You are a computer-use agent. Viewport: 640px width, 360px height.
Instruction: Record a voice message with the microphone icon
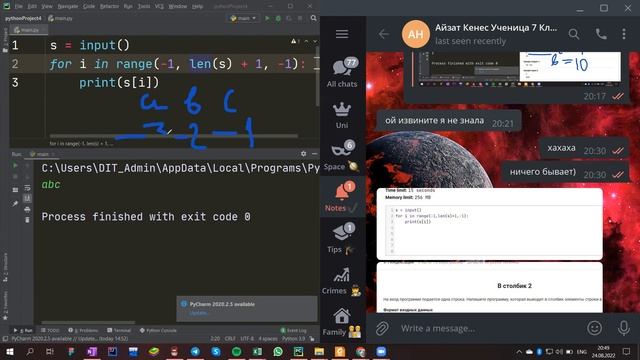623,328
